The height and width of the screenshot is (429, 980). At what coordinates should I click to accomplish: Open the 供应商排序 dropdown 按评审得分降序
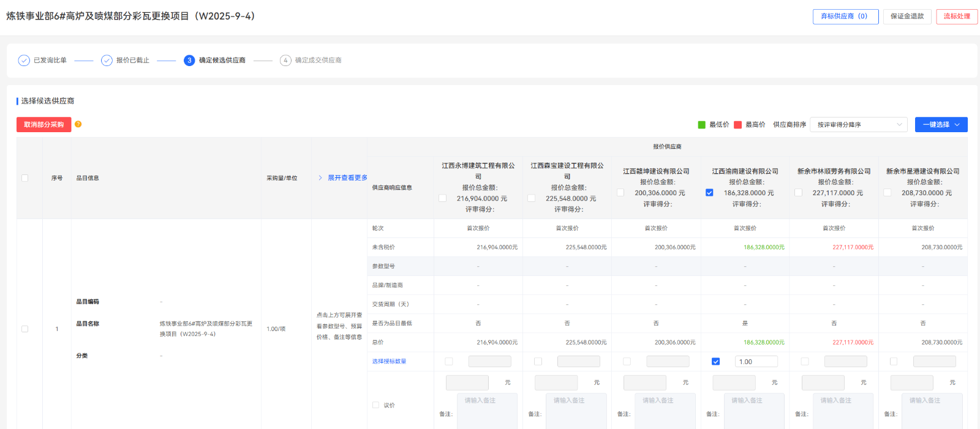[860, 125]
